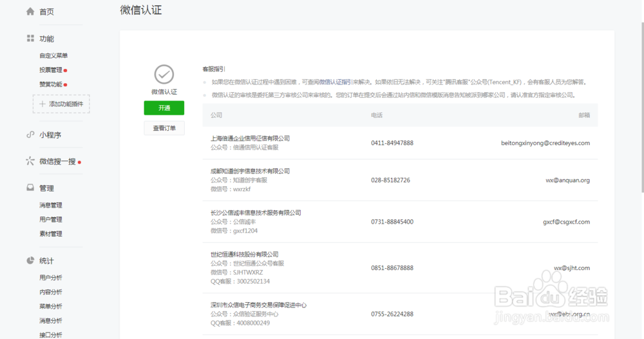
Task: Click QQ客服：3002502134 text
Action: coord(240,282)
